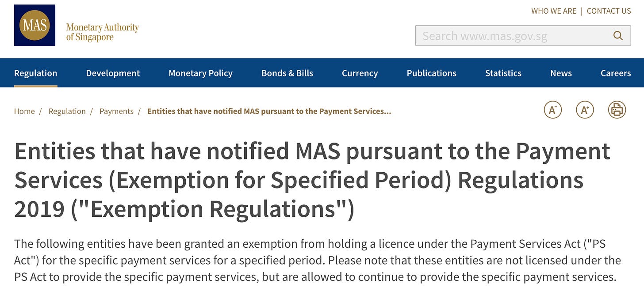Go to the Currency section
This screenshot has height=295, width=644.
(360, 73)
